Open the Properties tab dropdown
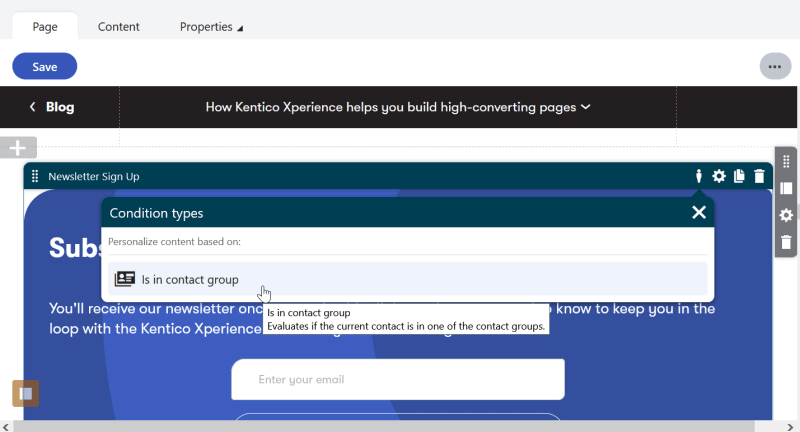Image resolution: width=800 pixels, height=432 pixels. pyautogui.click(x=211, y=27)
